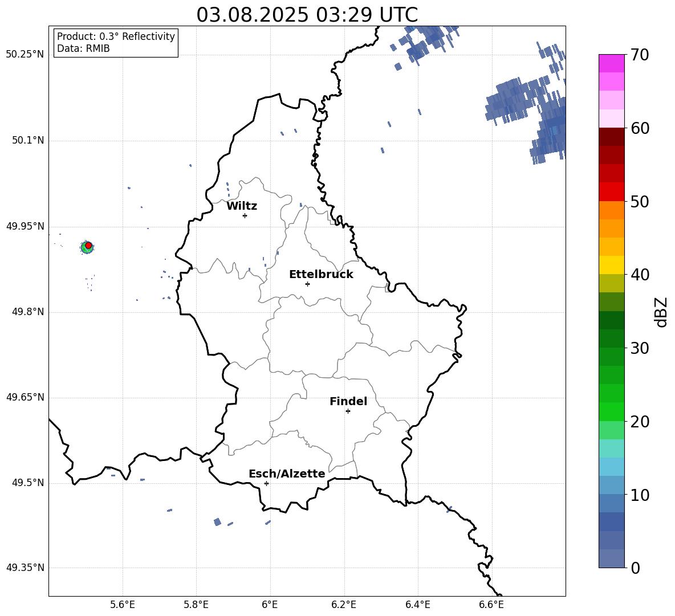Click the colorbar tick label 40

(x=640, y=275)
